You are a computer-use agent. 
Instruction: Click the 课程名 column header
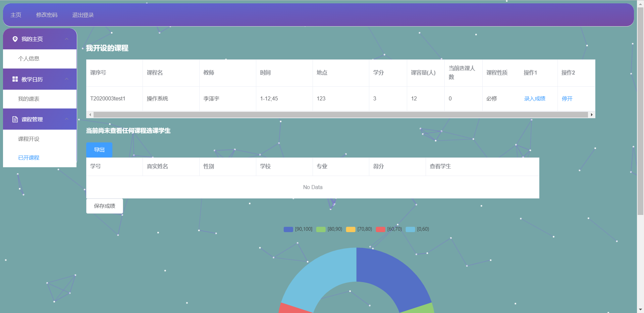(171, 73)
